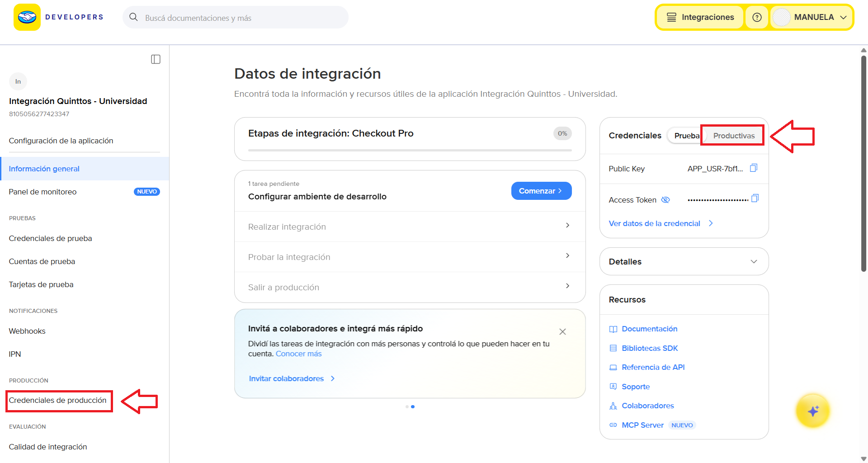Click the MANUELA user avatar
The height and width of the screenshot is (463, 868).
click(782, 17)
